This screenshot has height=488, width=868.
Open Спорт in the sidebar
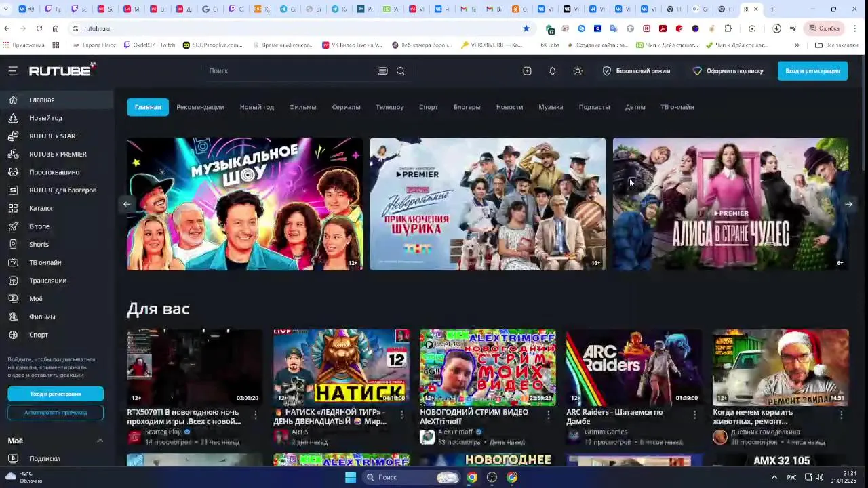point(57,335)
